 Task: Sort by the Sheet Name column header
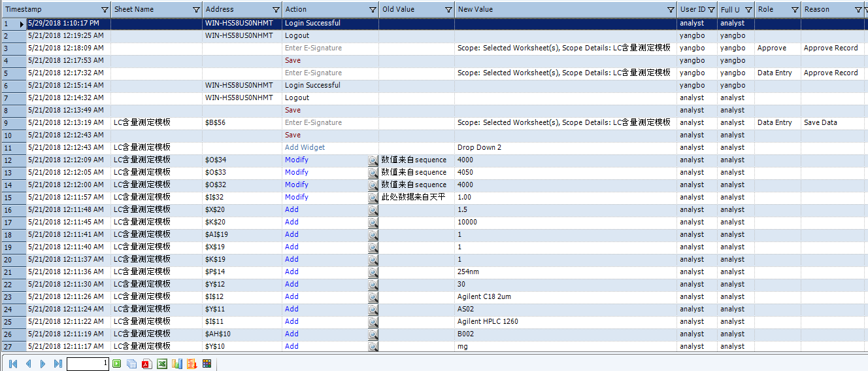[x=150, y=10]
